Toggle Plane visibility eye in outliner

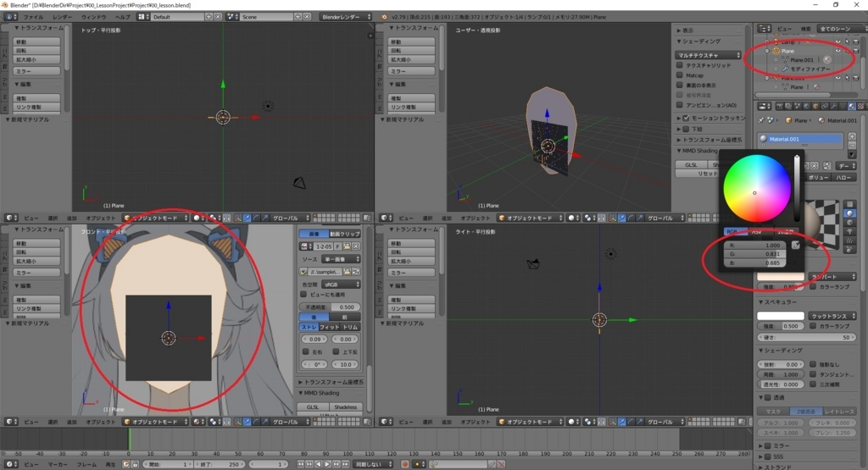click(x=838, y=51)
